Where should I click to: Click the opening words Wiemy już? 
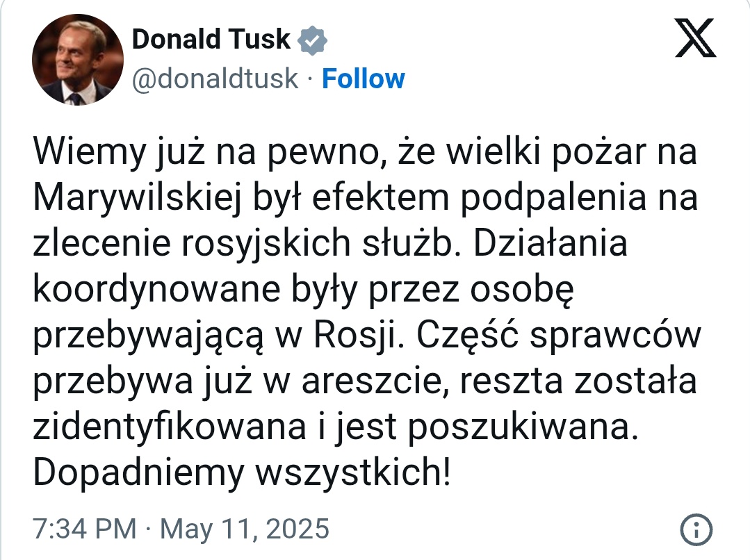click(x=119, y=153)
